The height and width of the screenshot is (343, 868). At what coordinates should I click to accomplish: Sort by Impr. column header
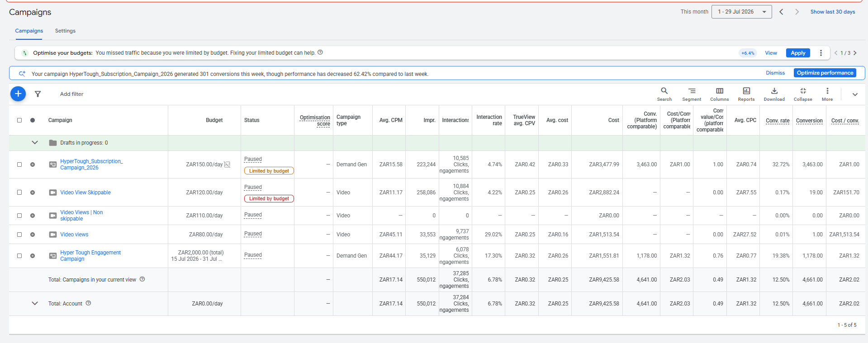click(x=429, y=120)
